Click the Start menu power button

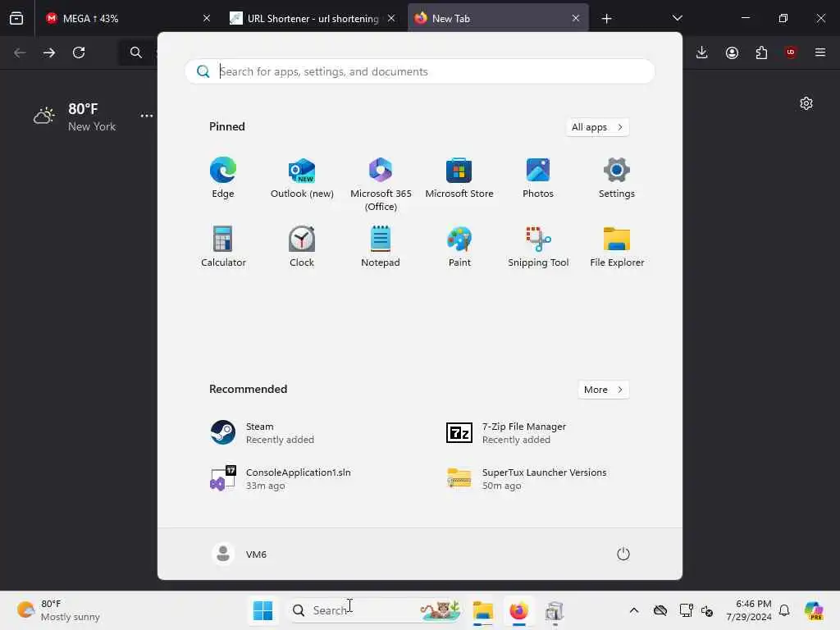pyautogui.click(x=623, y=554)
